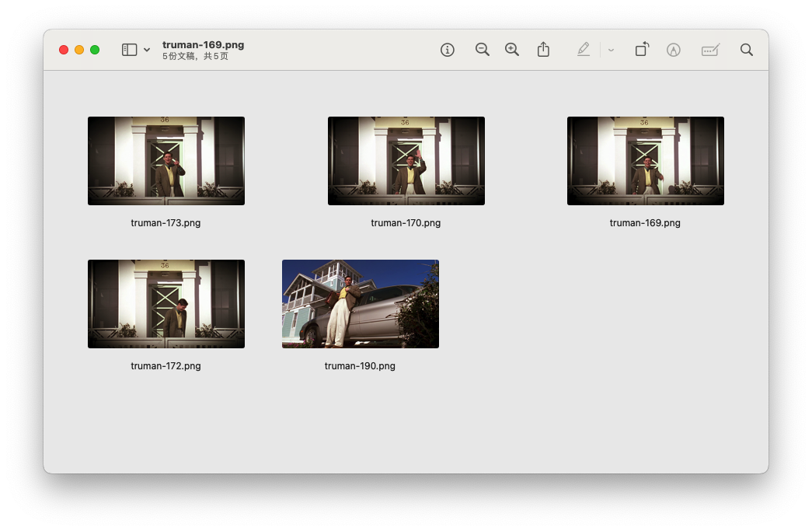812x531 pixels.
Task: Open the search field magnifier
Action: [x=746, y=50]
